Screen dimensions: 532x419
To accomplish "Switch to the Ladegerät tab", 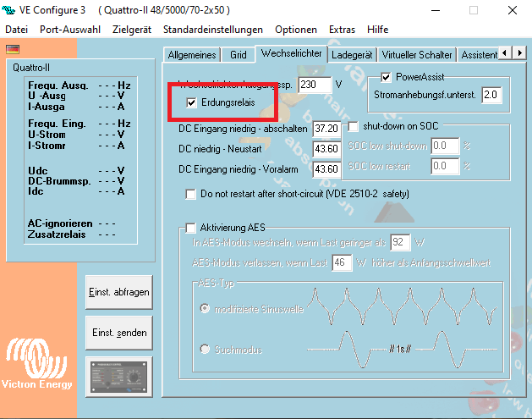I will coord(352,55).
